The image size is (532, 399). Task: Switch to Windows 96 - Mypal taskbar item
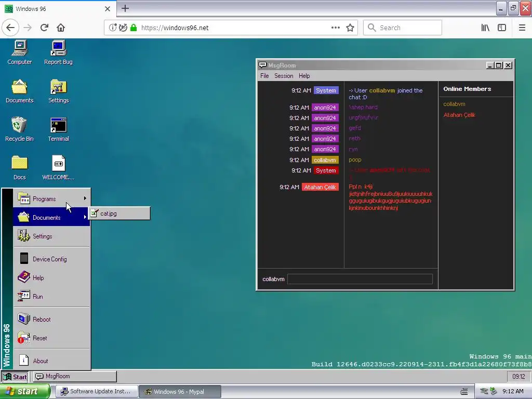pyautogui.click(x=180, y=392)
